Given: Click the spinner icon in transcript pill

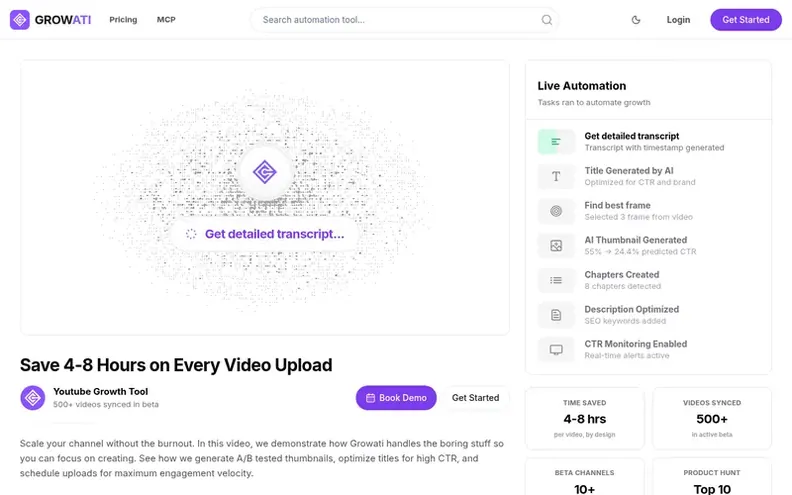Looking at the screenshot, I should click(191, 234).
